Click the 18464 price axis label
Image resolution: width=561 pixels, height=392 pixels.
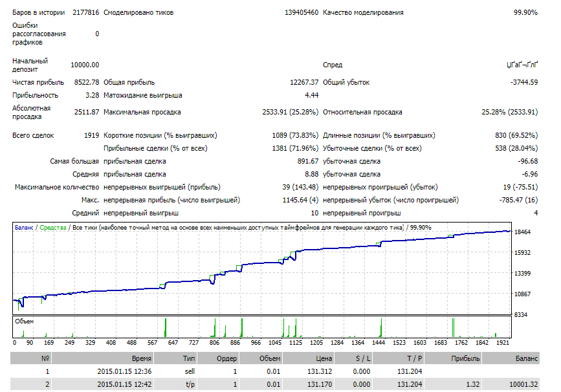[x=522, y=232]
